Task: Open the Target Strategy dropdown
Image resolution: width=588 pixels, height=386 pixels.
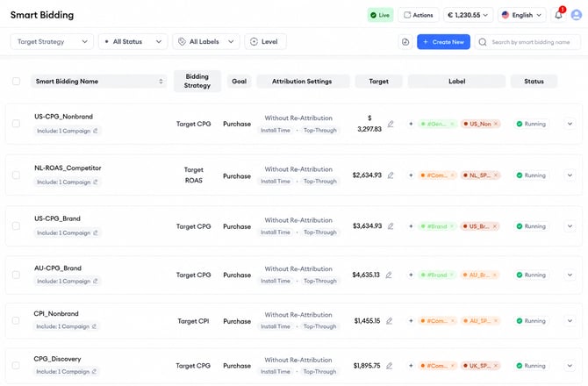Action: [x=52, y=41]
